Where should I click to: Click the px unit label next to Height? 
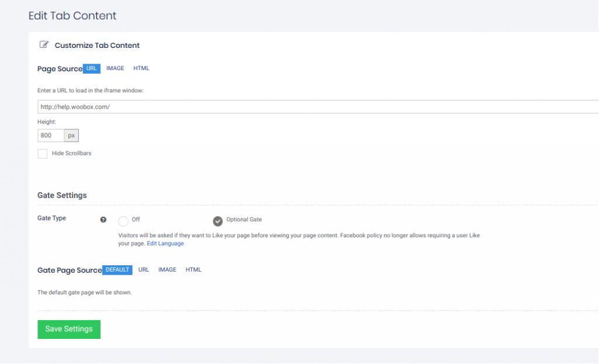point(71,136)
